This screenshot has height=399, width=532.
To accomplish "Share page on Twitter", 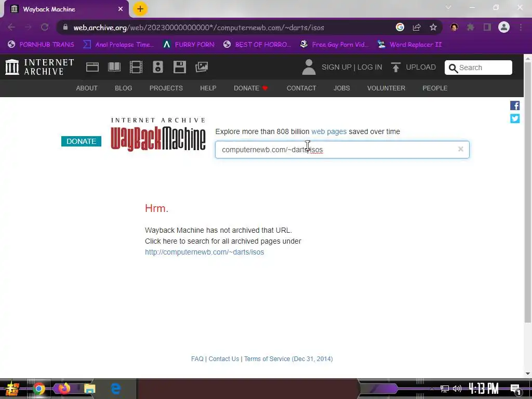I will 515,118.
